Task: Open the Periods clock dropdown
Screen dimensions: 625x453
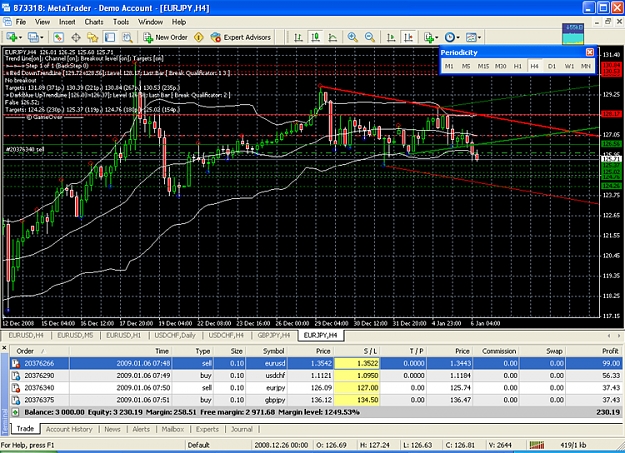Action: (452, 37)
